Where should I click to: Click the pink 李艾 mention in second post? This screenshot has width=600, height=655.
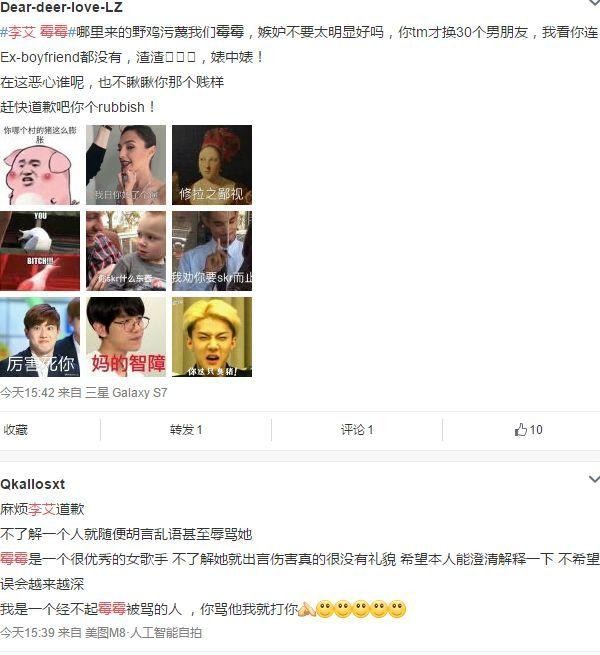pos(42,509)
